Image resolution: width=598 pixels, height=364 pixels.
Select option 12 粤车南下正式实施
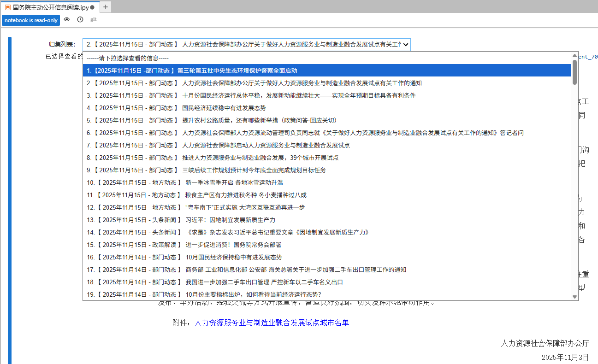coord(327,207)
